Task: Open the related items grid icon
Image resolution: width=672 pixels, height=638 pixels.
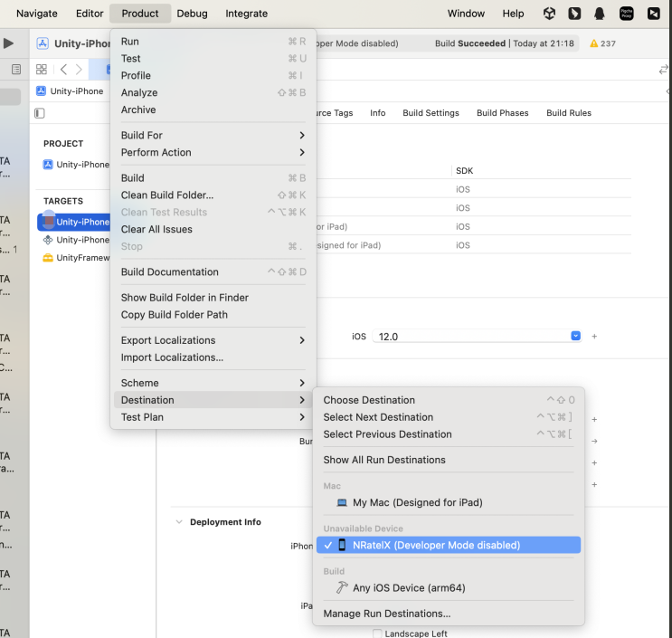Action: pyautogui.click(x=42, y=70)
